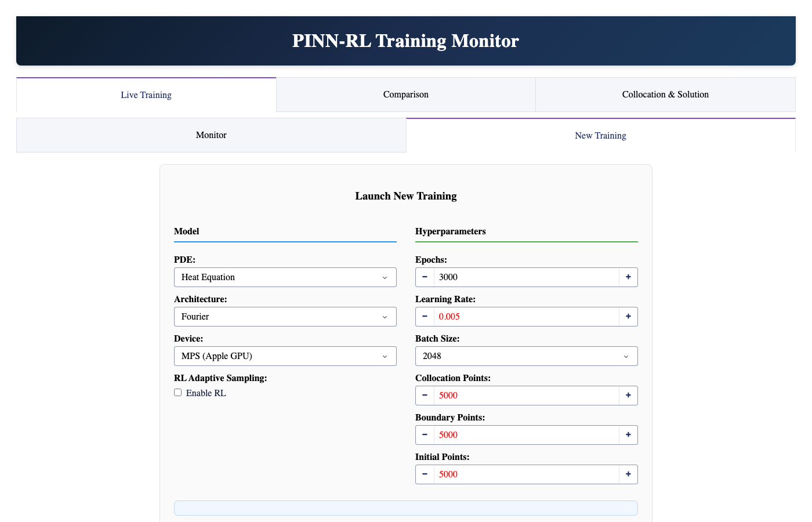Open the Architecture dropdown showing Fourier
Image resolution: width=812 pixels, height=522 pixels.
coord(285,317)
